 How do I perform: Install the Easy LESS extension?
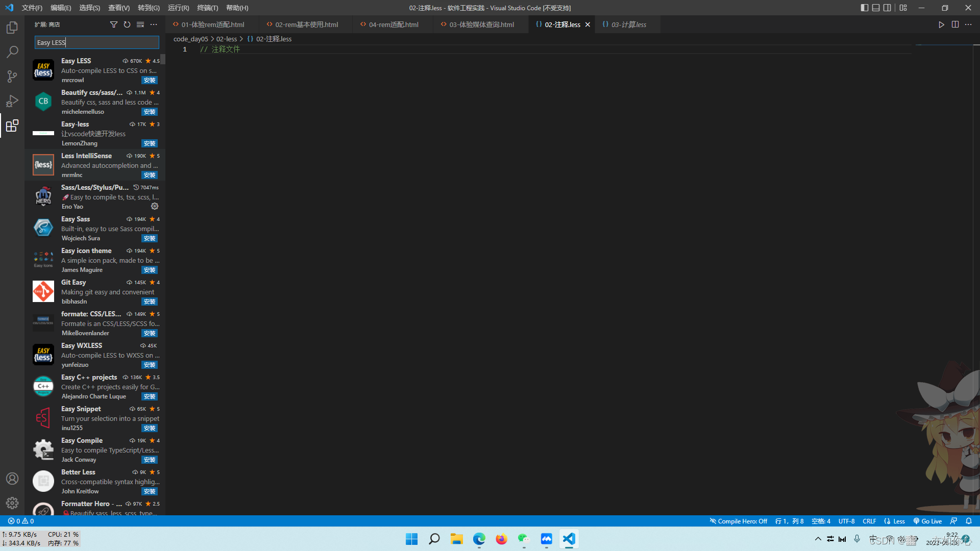[x=150, y=80]
